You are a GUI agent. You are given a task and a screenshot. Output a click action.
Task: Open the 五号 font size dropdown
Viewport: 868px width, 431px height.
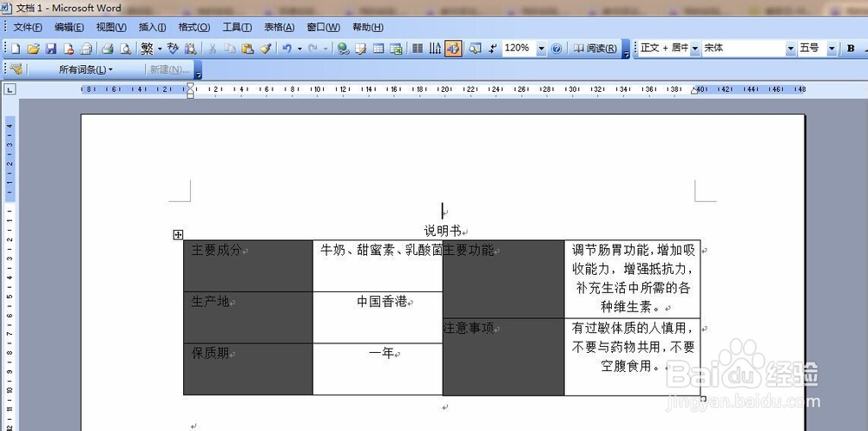pos(832,49)
